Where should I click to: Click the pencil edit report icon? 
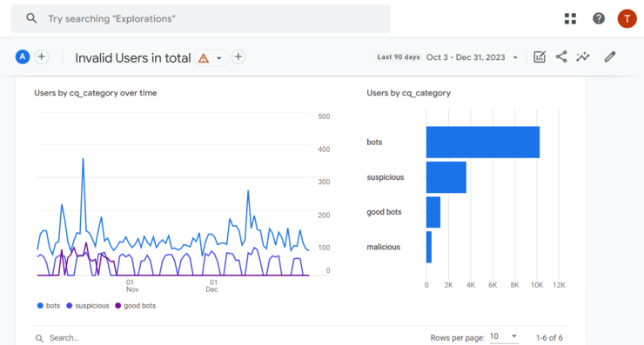[610, 57]
